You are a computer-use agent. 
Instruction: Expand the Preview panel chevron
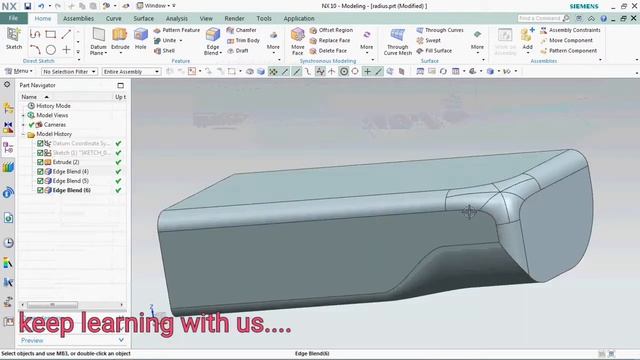point(121,340)
